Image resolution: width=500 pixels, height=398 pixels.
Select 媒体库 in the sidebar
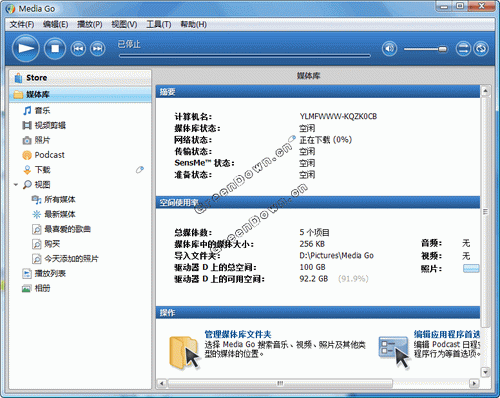pos(80,94)
